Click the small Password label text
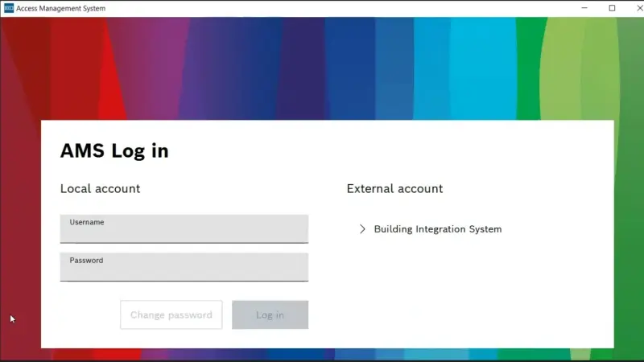The height and width of the screenshot is (362, 644). pos(86,261)
